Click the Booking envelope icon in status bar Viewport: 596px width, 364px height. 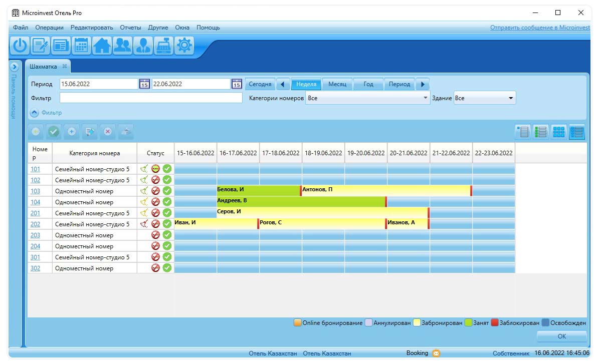(436, 353)
